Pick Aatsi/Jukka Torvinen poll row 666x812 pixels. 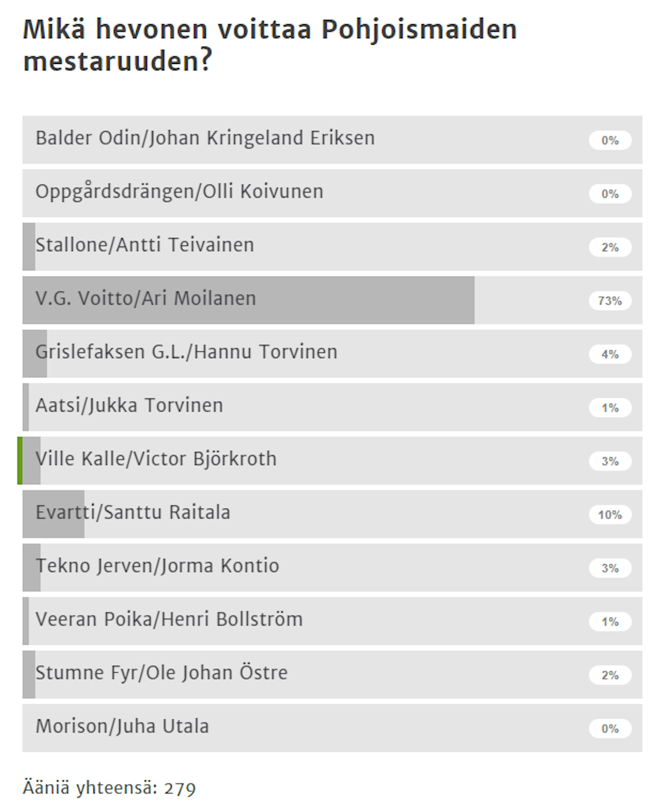332,407
